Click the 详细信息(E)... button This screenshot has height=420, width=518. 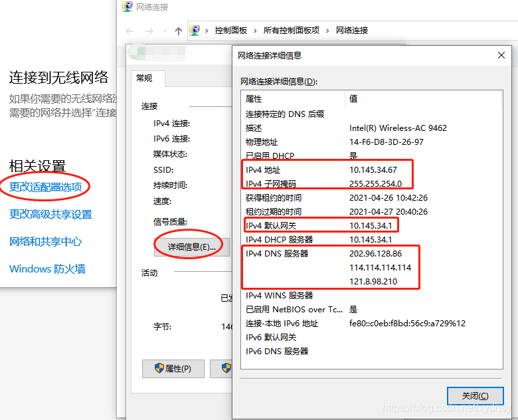(x=192, y=247)
